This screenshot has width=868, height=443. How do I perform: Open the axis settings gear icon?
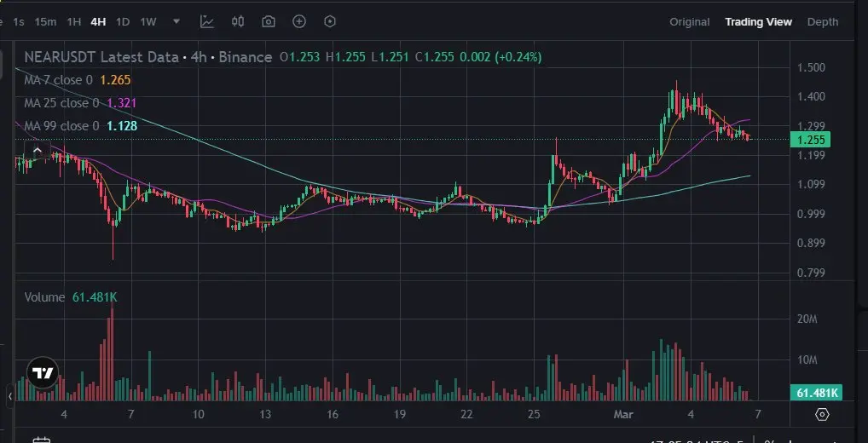pos(822,414)
